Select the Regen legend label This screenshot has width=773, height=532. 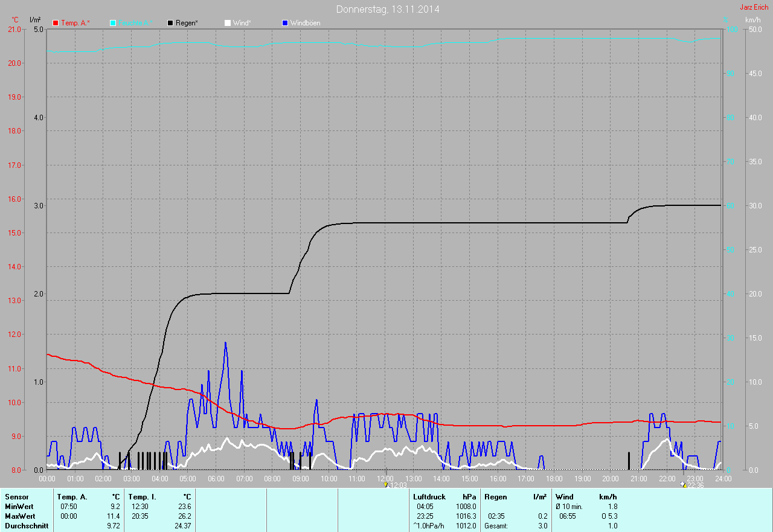point(187,23)
